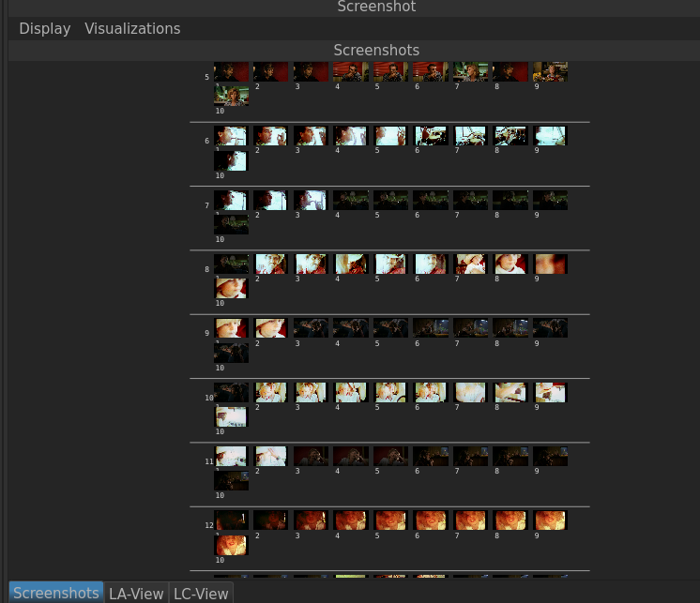Select screenshot 9 in segment 7
The image size is (700, 603).
(551, 201)
